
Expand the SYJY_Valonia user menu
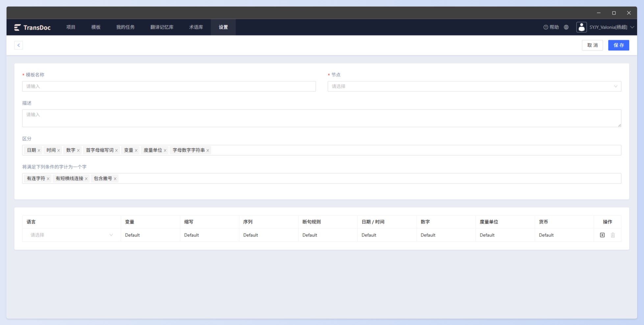(x=632, y=27)
